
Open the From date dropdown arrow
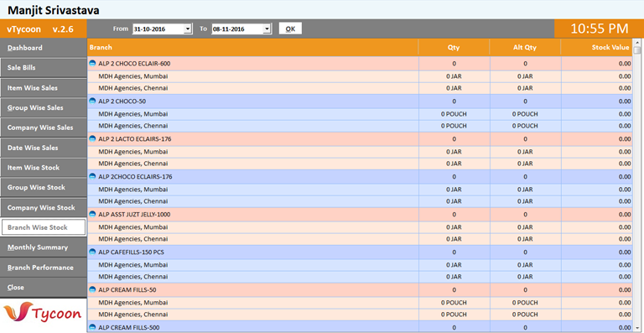coord(188,29)
